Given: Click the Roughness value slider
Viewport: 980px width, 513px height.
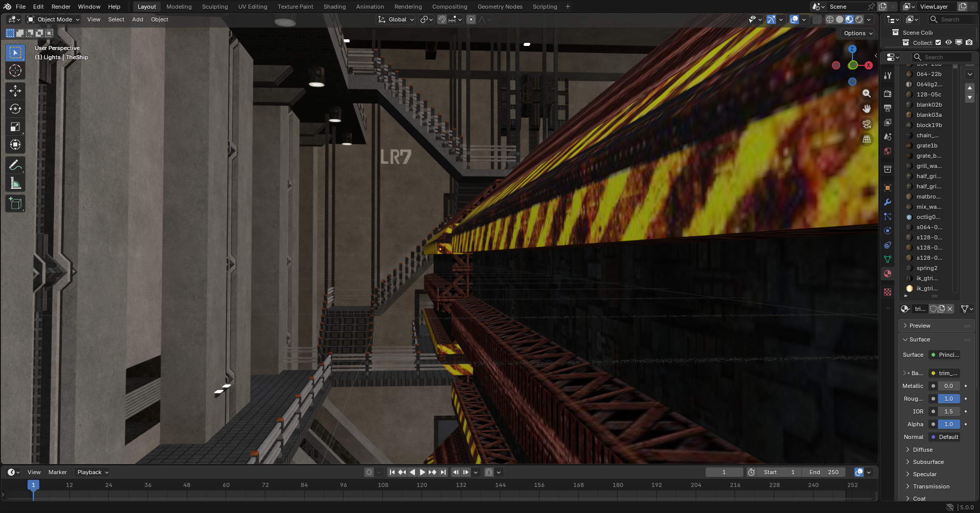Looking at the screenshot, I should 948,399.
